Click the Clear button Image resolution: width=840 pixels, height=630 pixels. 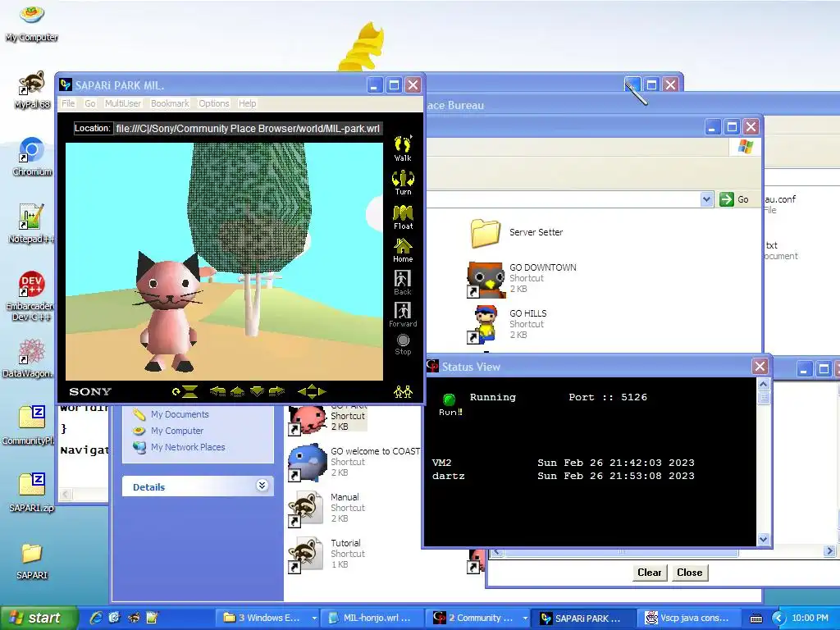coord(650,572)
